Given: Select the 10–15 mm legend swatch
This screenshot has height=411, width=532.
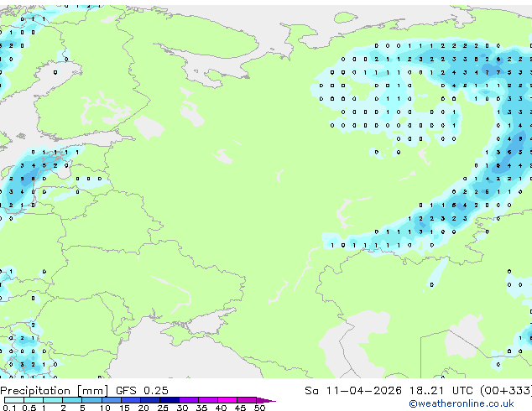Looking at the screenshot, I should click(x=112, y=400).
